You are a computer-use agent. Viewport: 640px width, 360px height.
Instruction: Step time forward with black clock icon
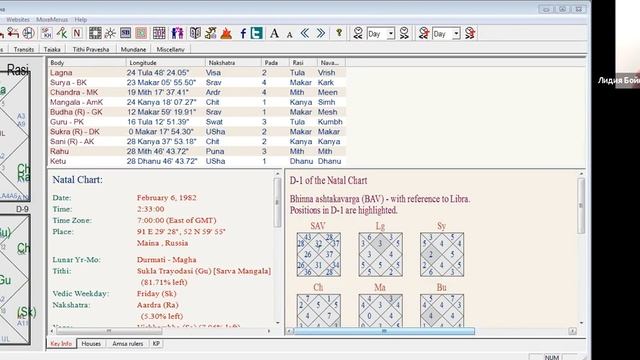coord(404,33)
